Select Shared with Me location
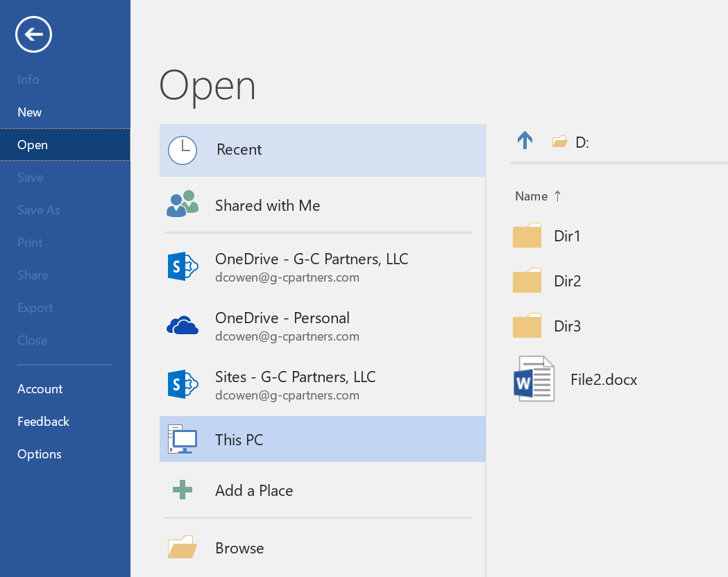728x577 pixels. tap(267, 205)
